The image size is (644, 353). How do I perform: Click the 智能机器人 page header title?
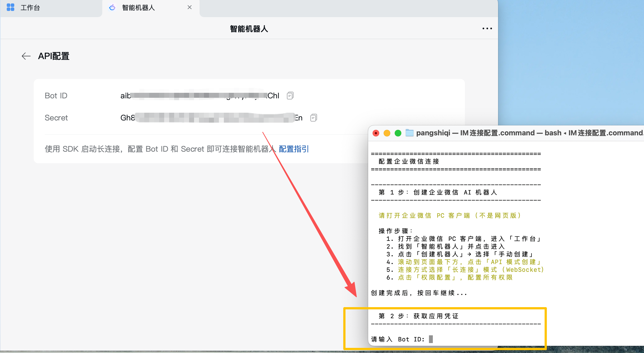[x=249, y=29]
